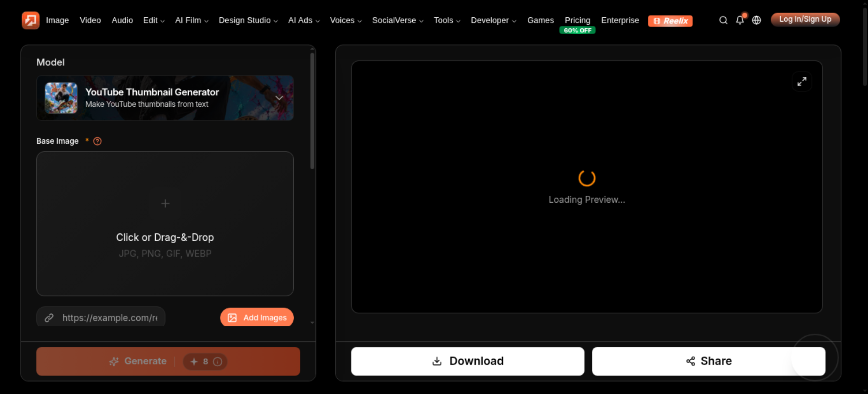
Task: Click the Generate button
Action: tap(168, 361)
